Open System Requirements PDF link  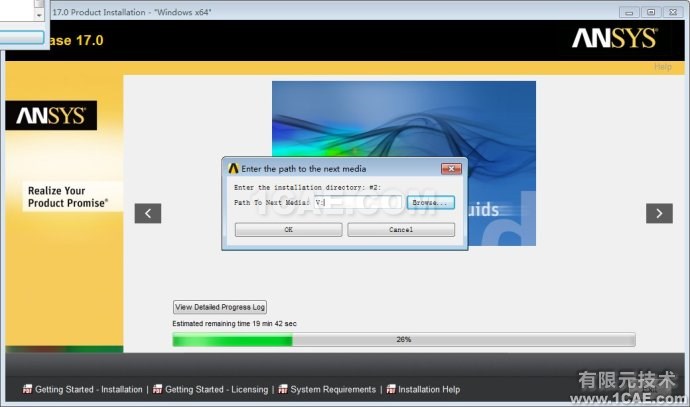pos(333,389)
